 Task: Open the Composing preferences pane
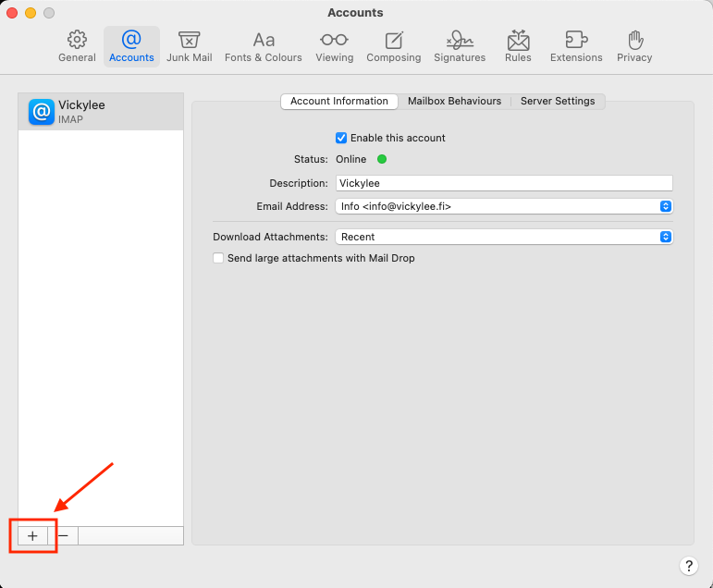coord(393,46)
